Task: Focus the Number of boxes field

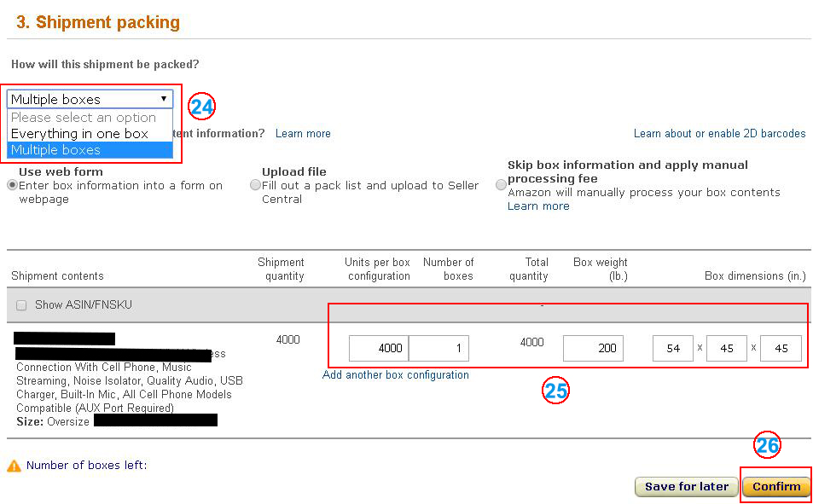Action: (438, 348)
